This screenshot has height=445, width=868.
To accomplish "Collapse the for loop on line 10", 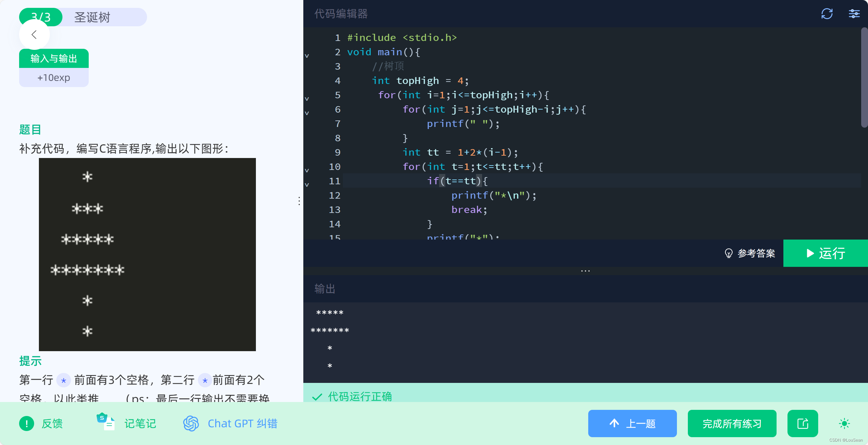I will click(307, 170).
